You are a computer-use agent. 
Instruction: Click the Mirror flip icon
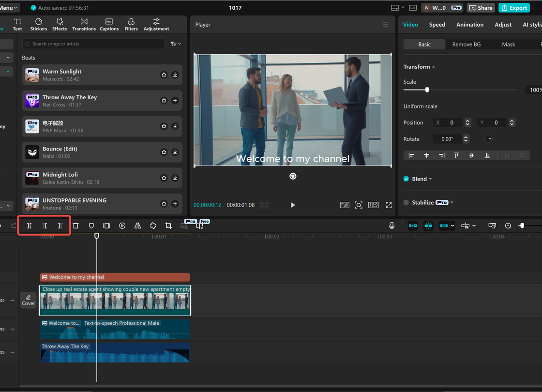pyautogui.click(x=137, y=226)
